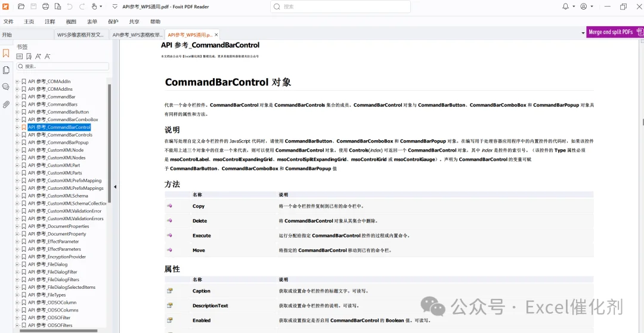This screenshot has height=333, width=644.
Task: Select API 参考_ODSOColumns bookmark
Action: pos(53,310)
